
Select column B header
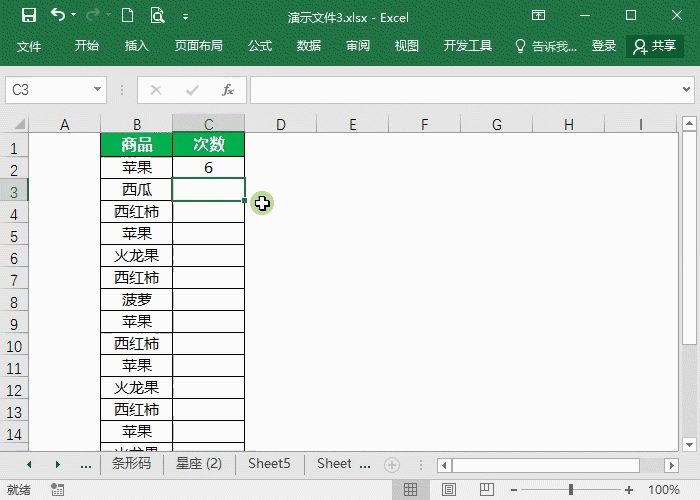[x=137, y=124]
